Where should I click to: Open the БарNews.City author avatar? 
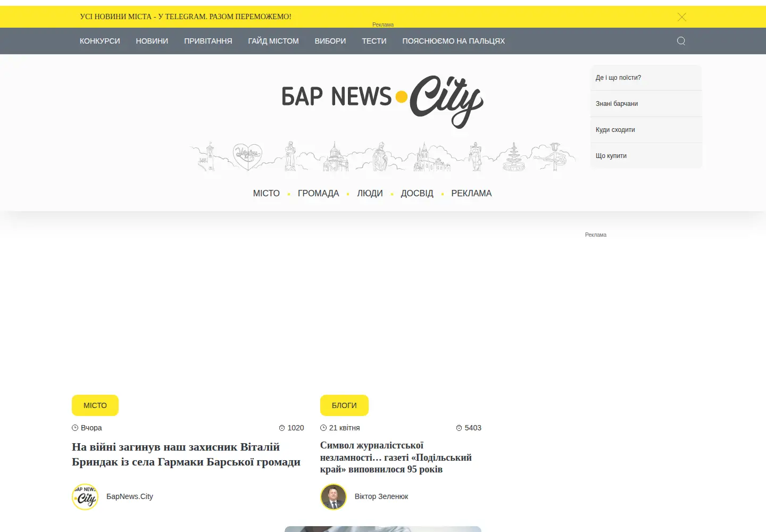[85, 497]
